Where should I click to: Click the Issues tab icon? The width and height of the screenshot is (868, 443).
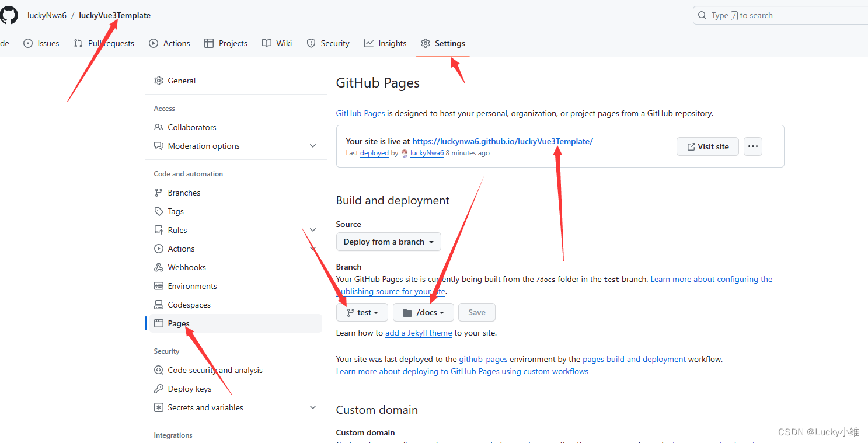pyautogui.click(x=28, y=43)
